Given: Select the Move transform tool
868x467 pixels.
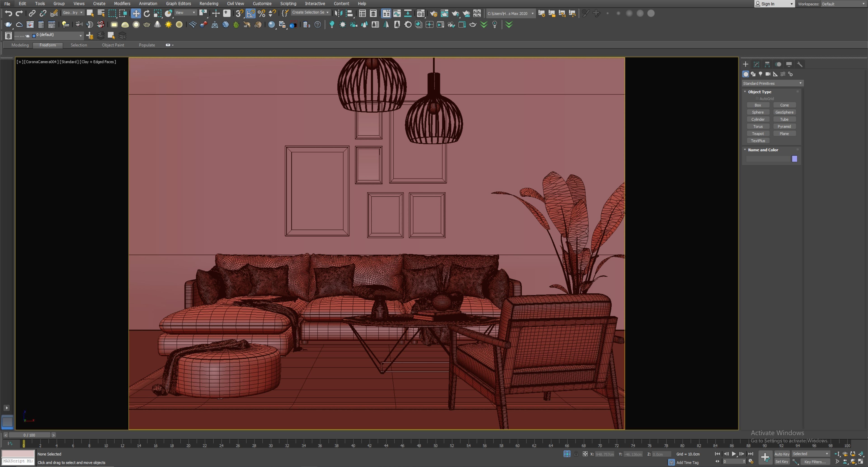Looking at the screenshot, I should 136,14.
